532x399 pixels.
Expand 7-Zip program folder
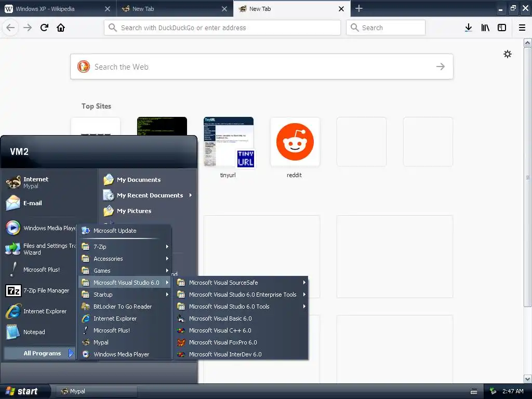coord(125,247)
